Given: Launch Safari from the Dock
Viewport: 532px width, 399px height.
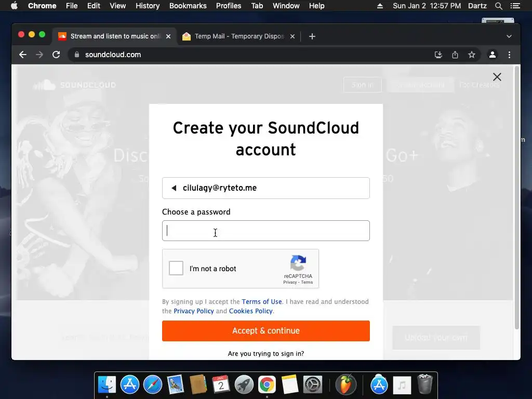Looking at the screenshot, I should [153, 385].
